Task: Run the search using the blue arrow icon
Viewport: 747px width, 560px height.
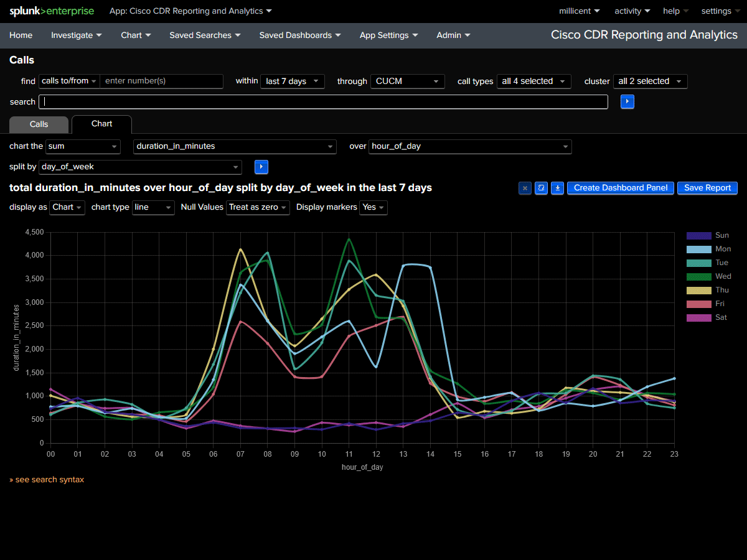Action: pos(627,101)
